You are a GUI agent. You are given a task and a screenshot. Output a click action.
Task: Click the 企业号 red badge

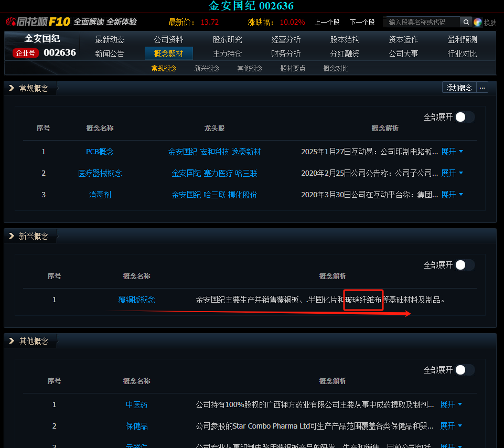tap(25, 53)
